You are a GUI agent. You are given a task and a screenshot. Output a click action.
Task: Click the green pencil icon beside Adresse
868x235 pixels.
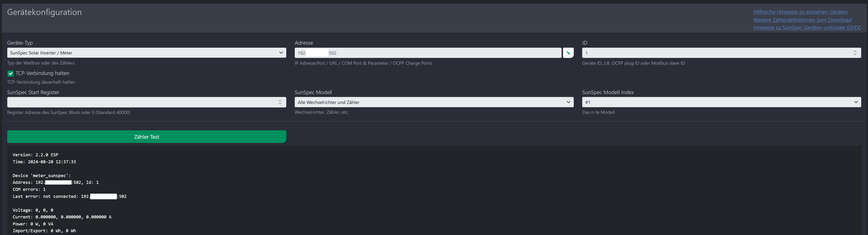(568, 53)
